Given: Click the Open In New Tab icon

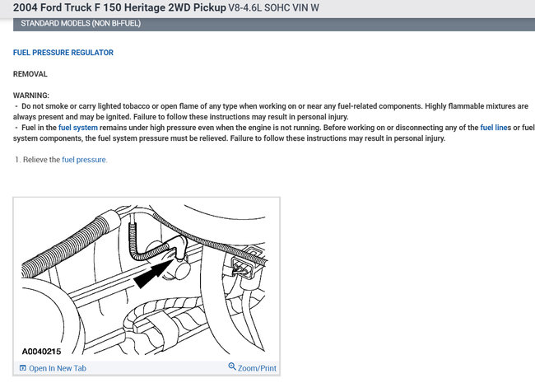Looking at the screenshot, I should [x=23, y=368].
